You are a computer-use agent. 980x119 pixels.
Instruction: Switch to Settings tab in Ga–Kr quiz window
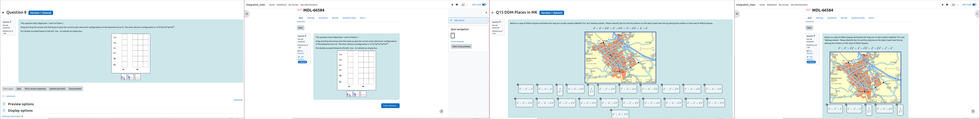tap(311, 18)
